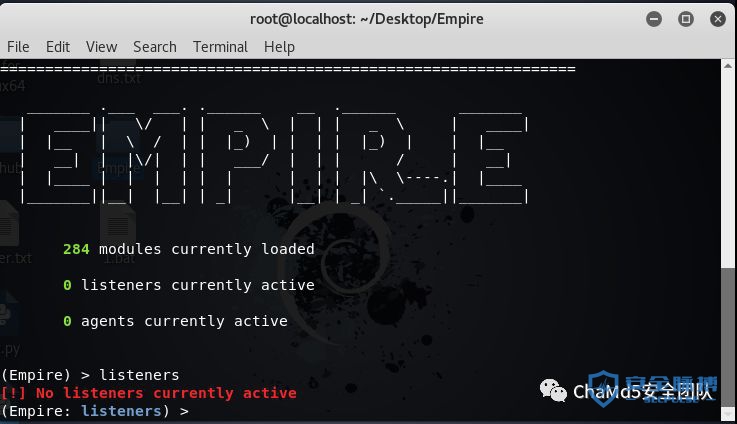Click the '(Empire: listeners) >' prompt

coord(94,411)
